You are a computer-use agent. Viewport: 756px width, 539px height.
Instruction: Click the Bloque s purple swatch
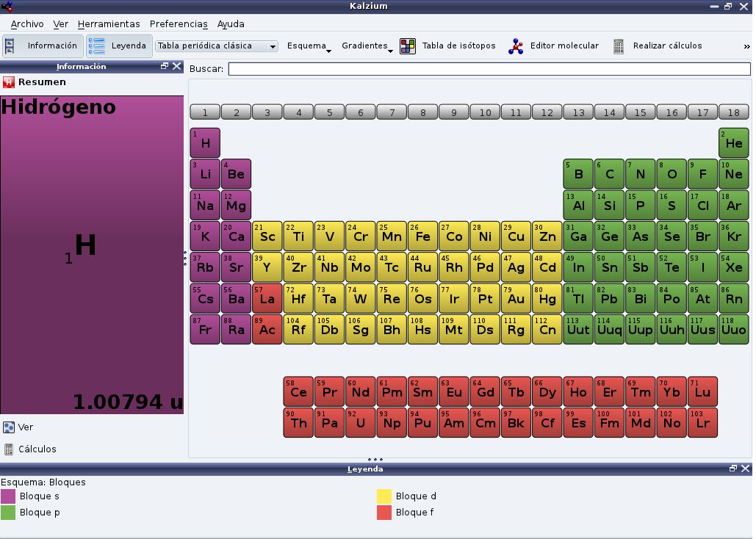8,496
